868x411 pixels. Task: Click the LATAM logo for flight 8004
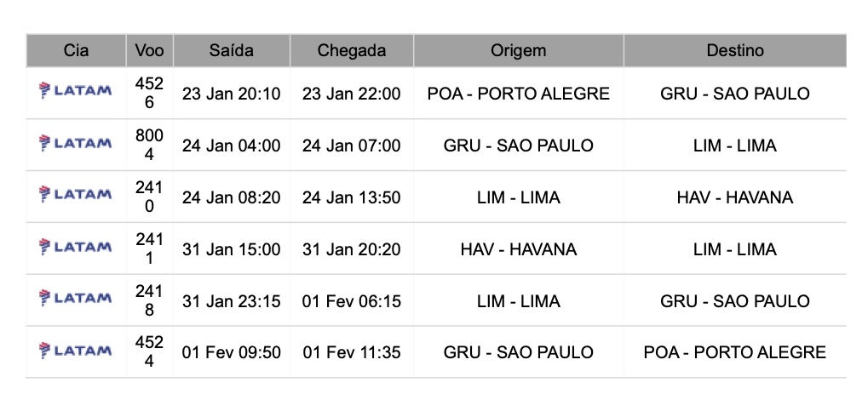[x=76, y=144]
